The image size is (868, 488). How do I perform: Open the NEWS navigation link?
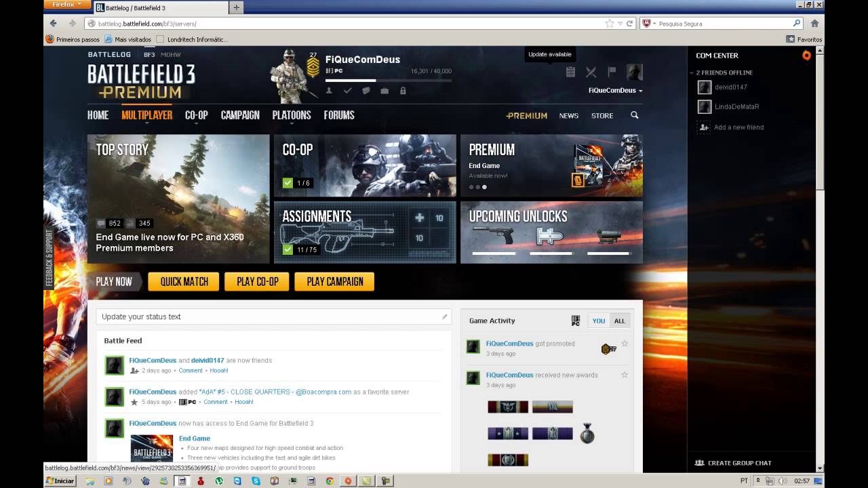pos(569,116)
